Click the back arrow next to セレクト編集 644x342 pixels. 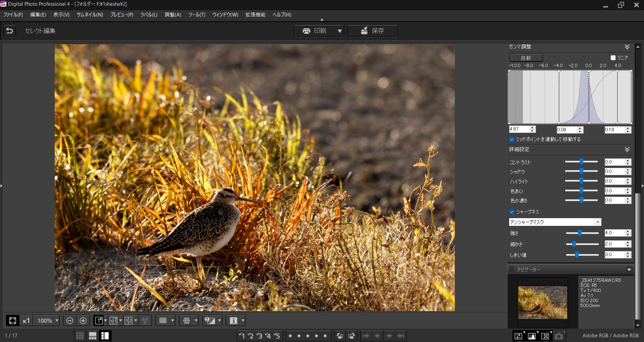pyautogui.click(x=10, y=31)
